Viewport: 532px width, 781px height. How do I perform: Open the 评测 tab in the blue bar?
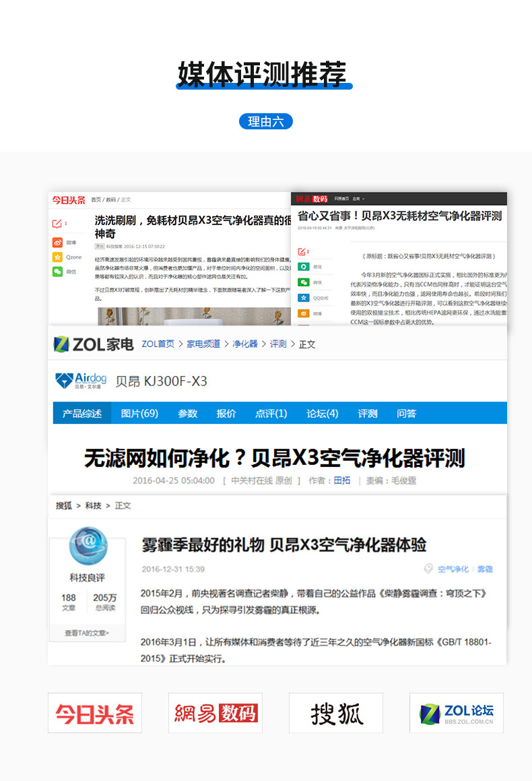coord(367,413)
